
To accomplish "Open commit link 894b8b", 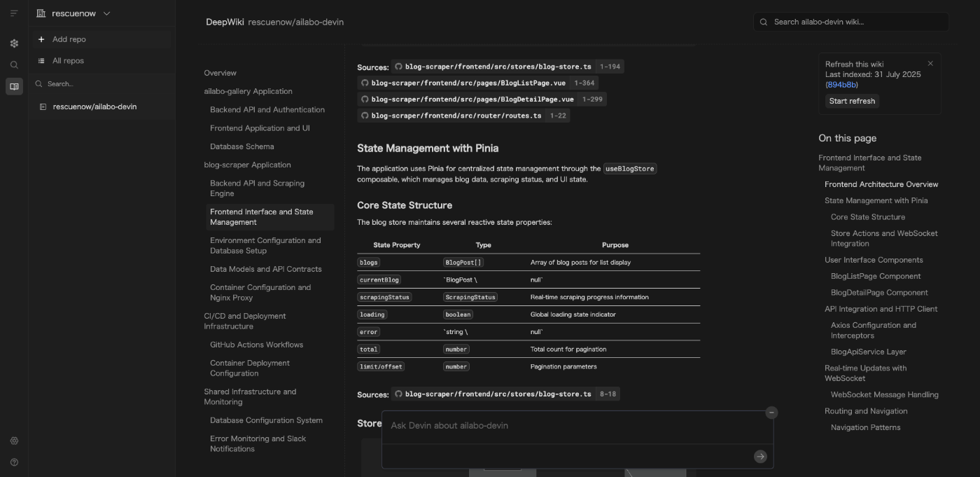I will point(841,85).
